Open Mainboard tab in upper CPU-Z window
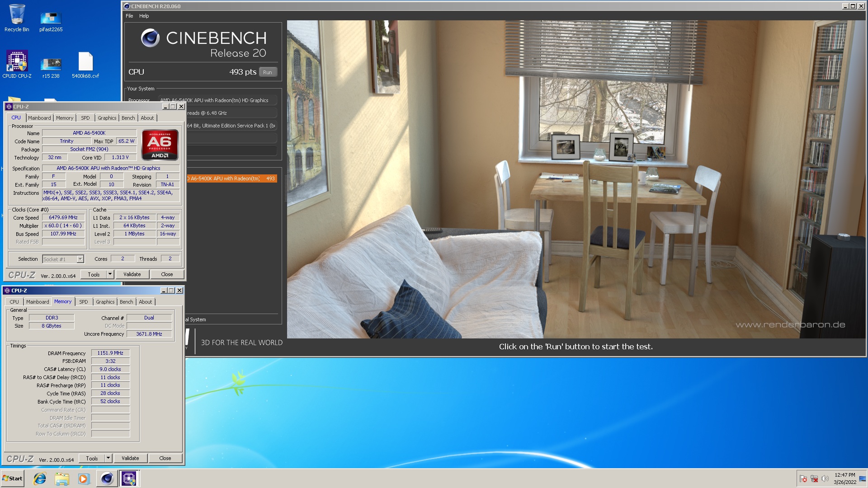Screen dimensions: 868x488 (x=39, y=118)
